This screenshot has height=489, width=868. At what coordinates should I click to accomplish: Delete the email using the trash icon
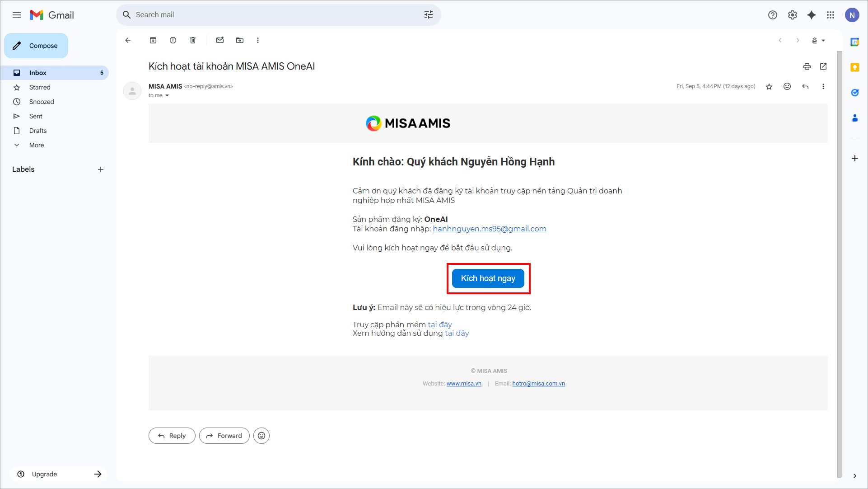click(193, 40)
